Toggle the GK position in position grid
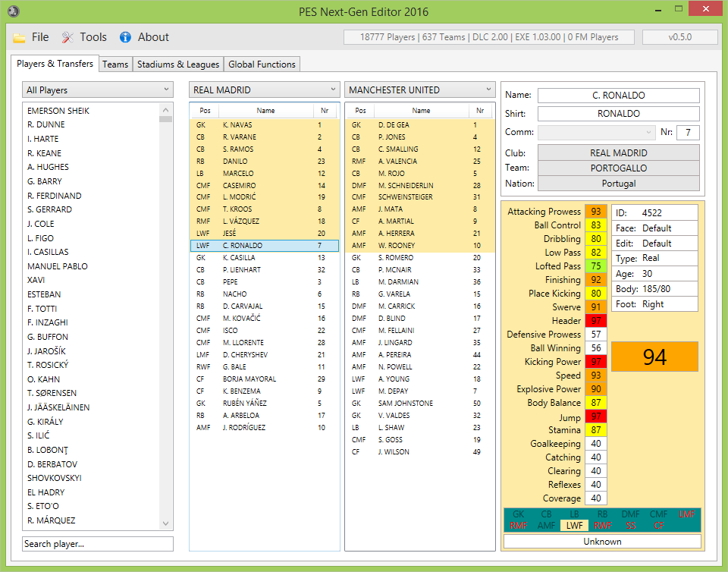 [x=518, y=514]
